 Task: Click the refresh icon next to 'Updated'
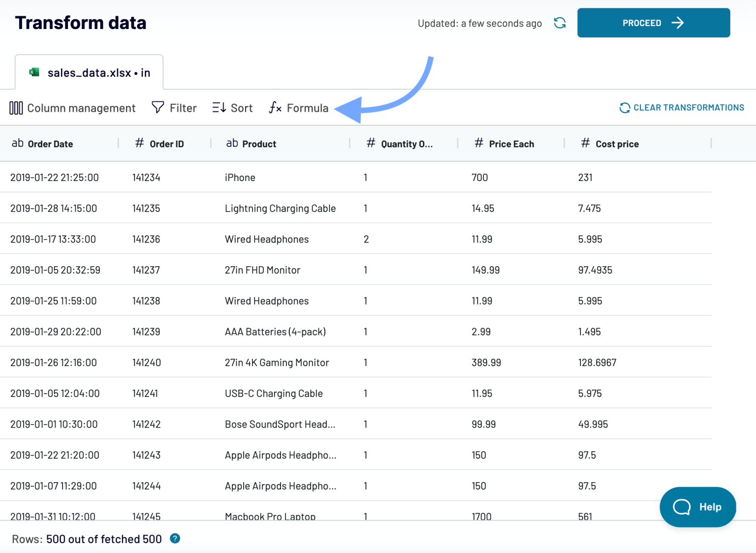click(560, 23)
